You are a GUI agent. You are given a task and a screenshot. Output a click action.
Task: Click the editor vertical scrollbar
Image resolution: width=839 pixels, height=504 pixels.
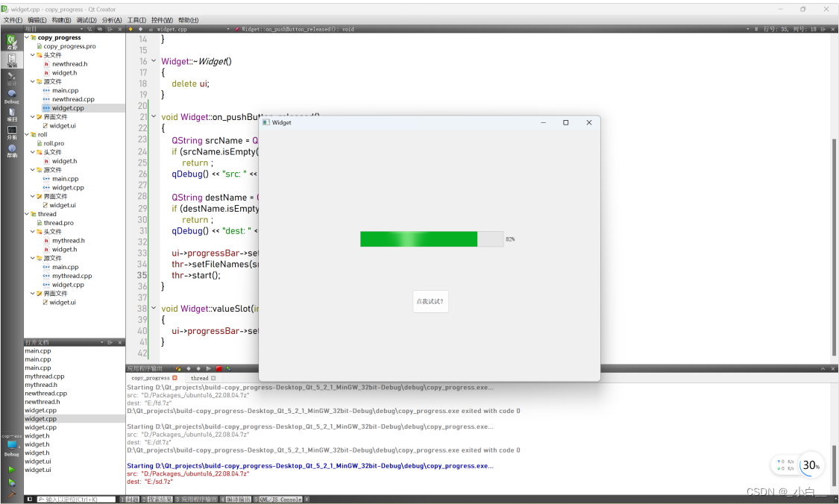(x=834, y=246)
